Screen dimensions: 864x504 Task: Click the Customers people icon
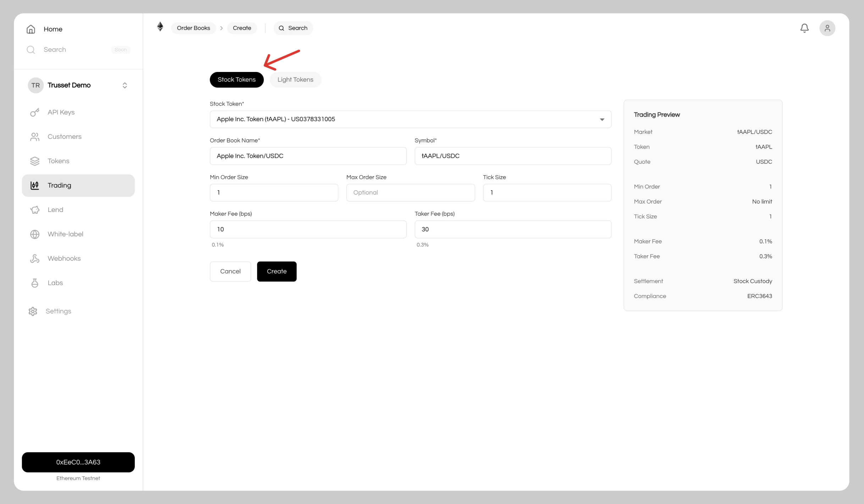34,136
